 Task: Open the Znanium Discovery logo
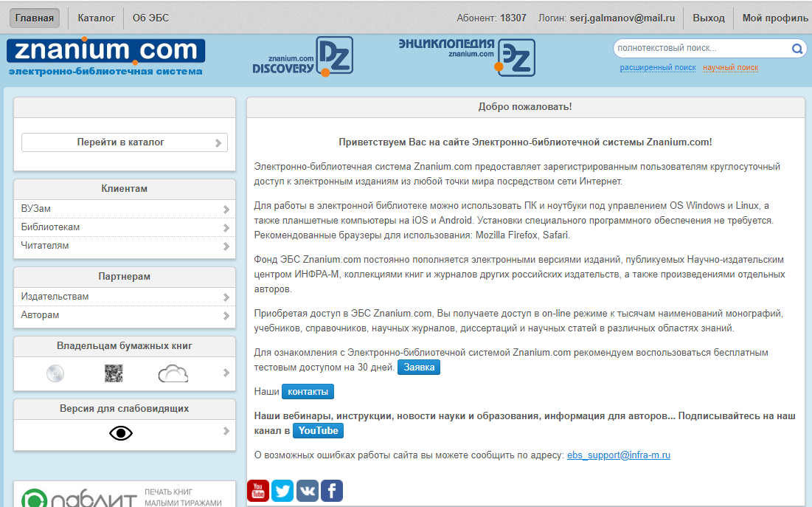click(302, 58)
